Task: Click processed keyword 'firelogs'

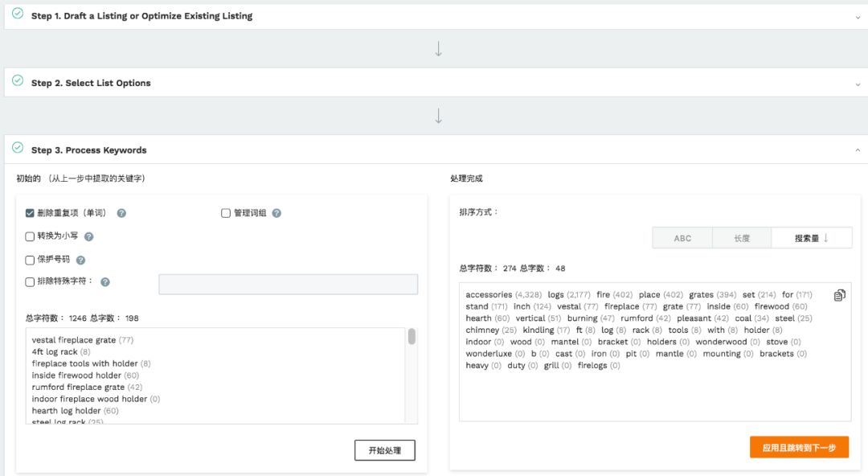Action: [592, 366]
